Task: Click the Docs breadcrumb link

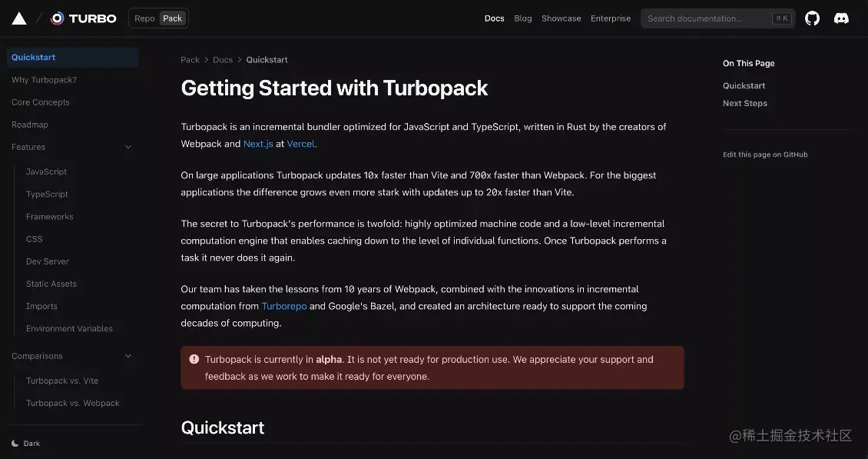Action: (223, 60)
